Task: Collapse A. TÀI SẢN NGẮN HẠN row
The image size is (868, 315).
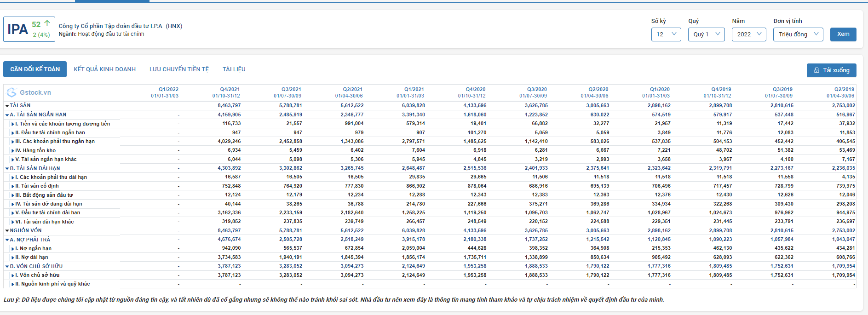Action: tap(7, 115)
